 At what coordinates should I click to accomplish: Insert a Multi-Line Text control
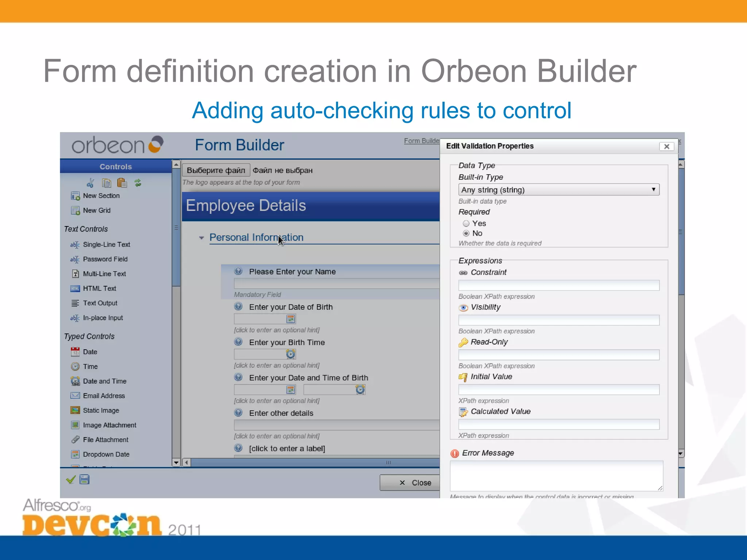(98, 274)
